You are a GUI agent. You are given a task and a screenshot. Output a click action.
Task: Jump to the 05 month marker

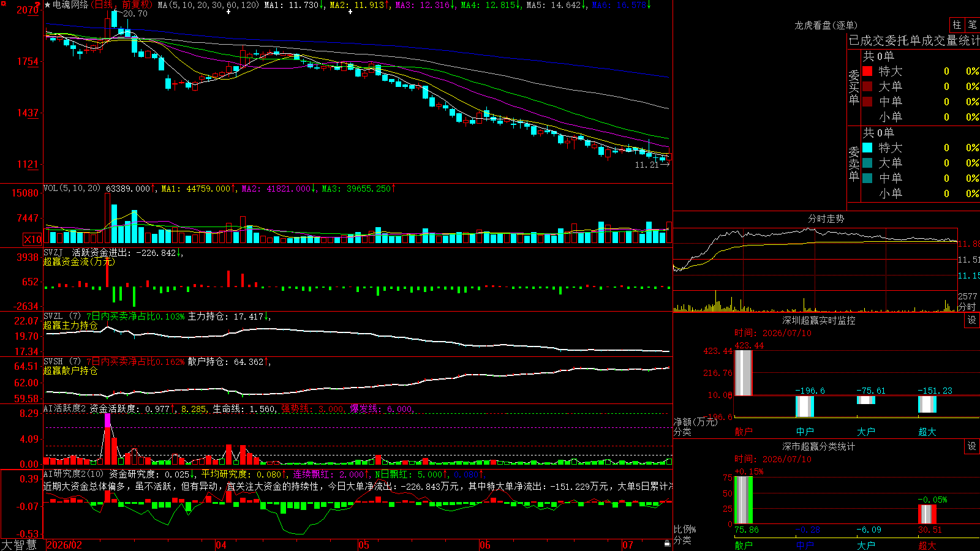coord(364,545)
